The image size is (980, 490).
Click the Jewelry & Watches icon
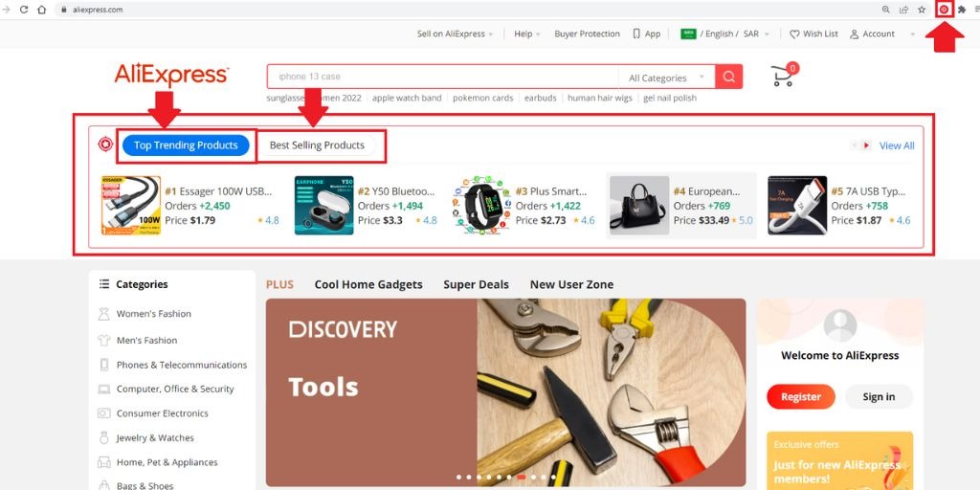point(103,437)
